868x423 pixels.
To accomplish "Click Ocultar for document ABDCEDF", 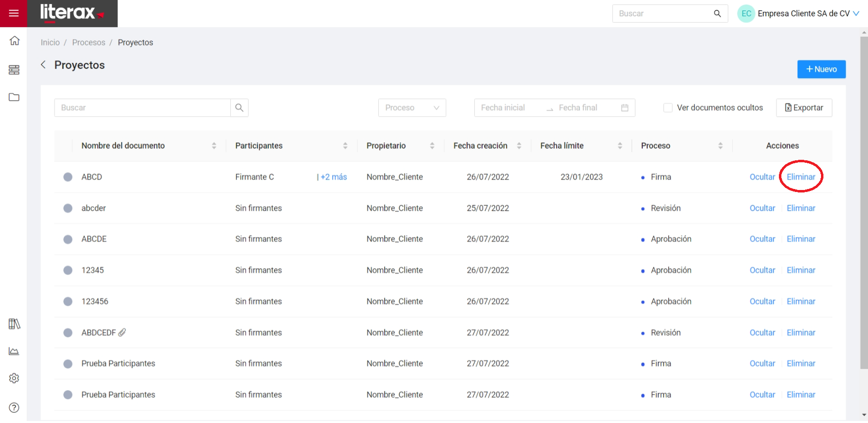I will tap(762, 332).
